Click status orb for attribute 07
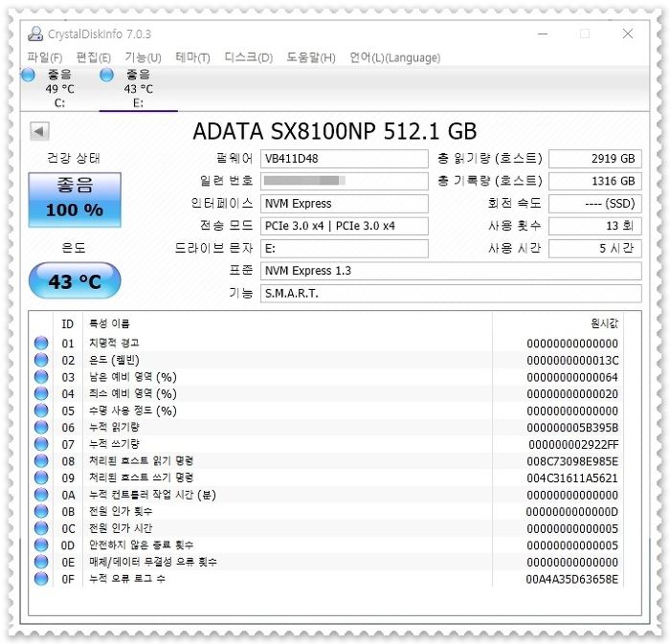 pos(41,444)
